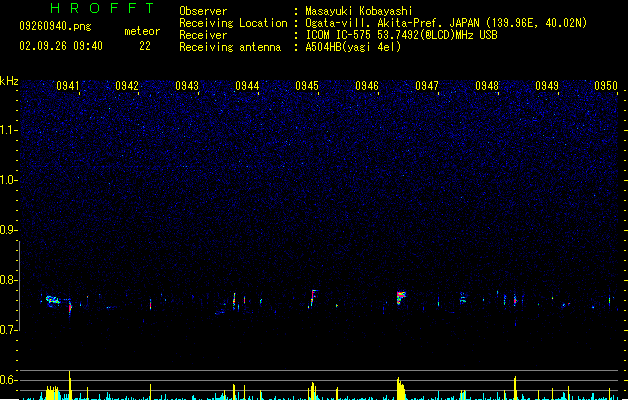Viewport: 629px width, 400px height.
Task: Click the 1.0 kHz axis label
Action: coord(8,180)
